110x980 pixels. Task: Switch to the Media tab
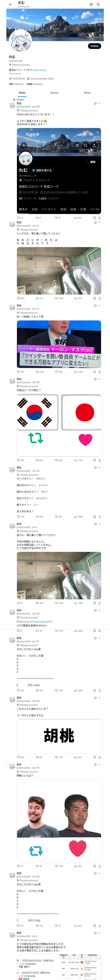[88, 93]
